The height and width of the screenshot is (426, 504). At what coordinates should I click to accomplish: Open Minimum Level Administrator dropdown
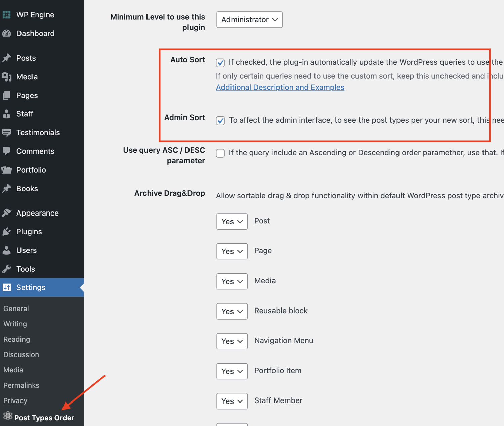click(x=249, y=20)
